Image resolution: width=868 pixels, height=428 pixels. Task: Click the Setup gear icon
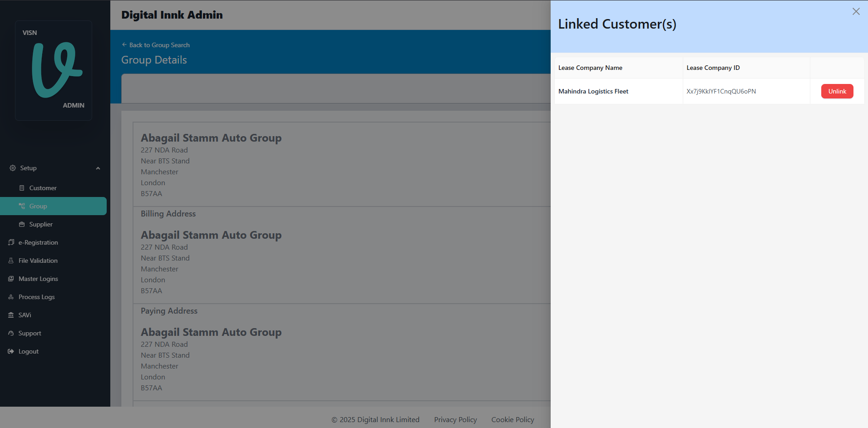click(x=13, y=168)
